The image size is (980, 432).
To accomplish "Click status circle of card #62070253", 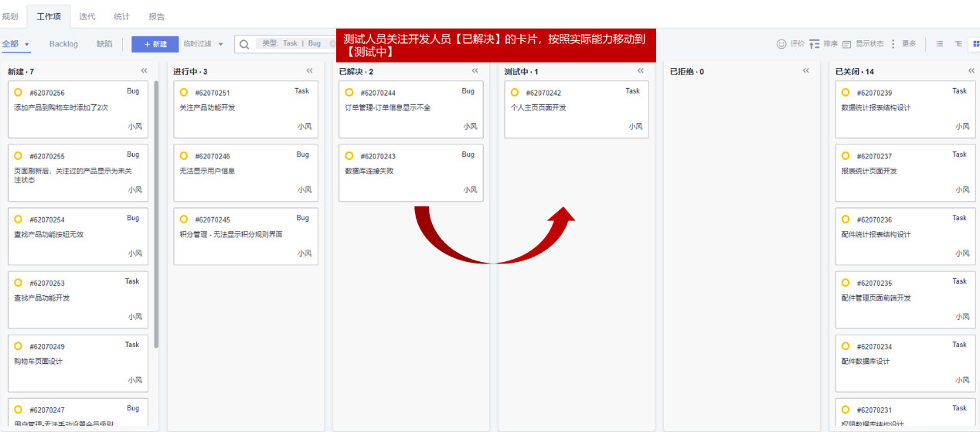I will (18, 282).
